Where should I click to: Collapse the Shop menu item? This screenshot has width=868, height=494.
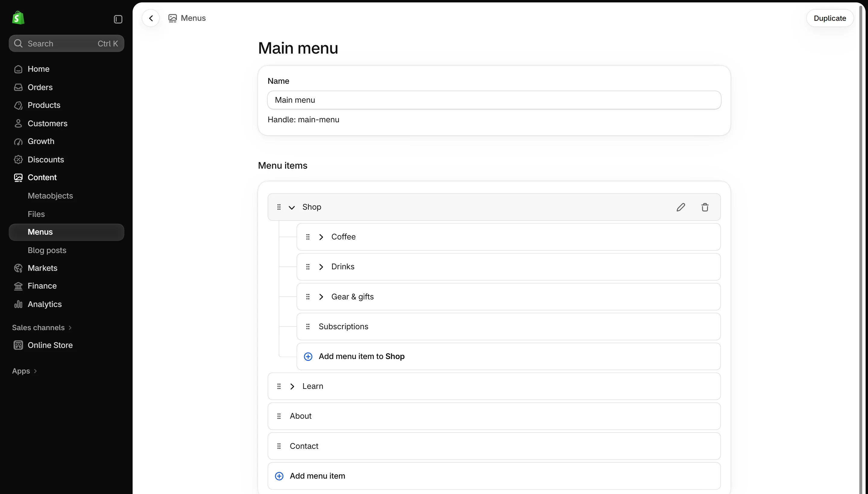coord(292,207)
